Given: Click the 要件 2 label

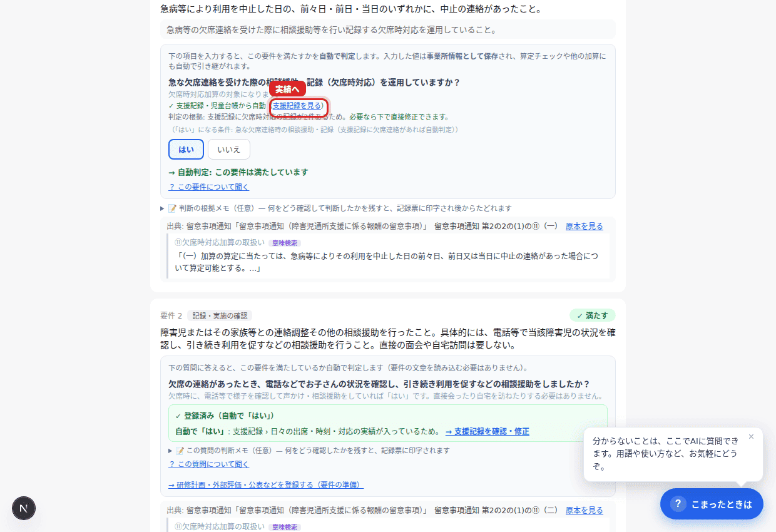Looking at the screenshot, I should pyautogui.click(x=171, y=315).
